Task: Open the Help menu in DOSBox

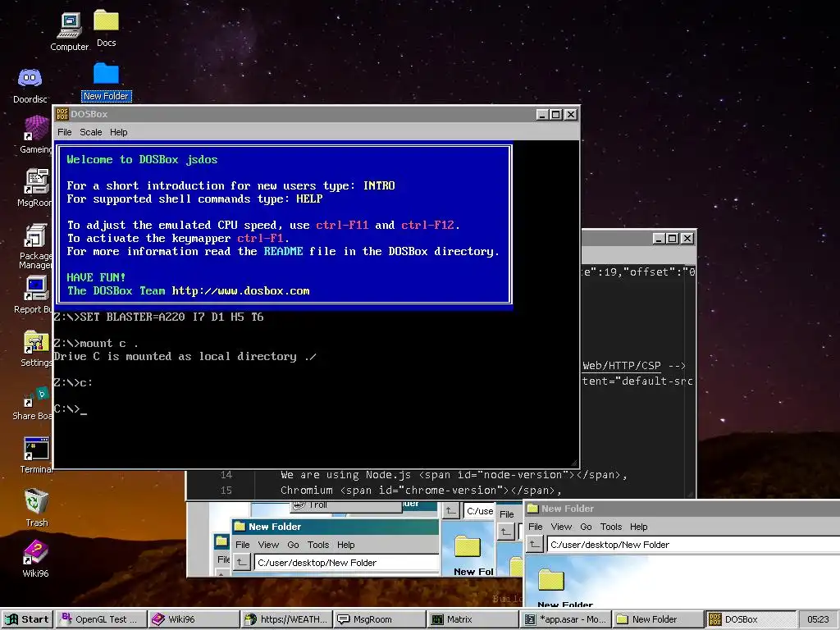Action: [118, 132]
